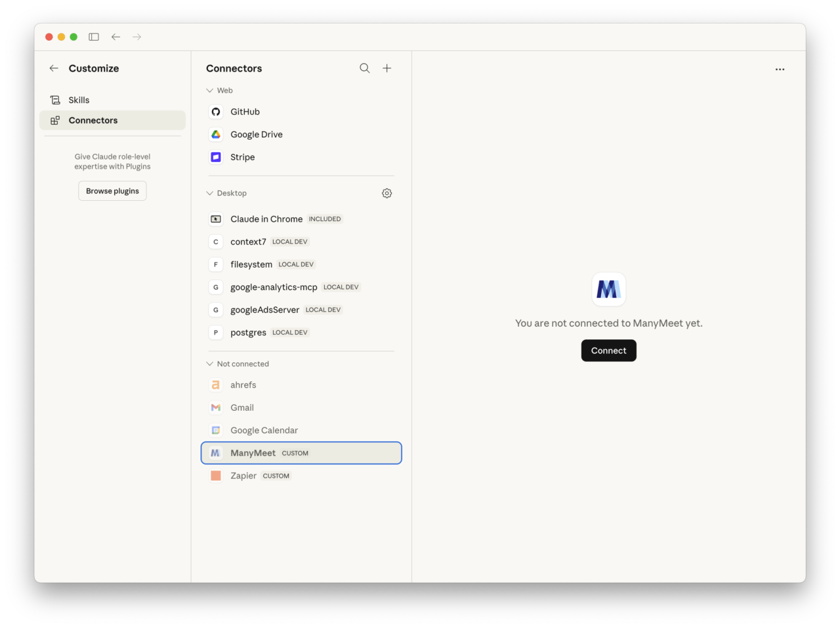Select the Zapier custom connector
This screenshot has height=628, width=840.
coord(242,475)
